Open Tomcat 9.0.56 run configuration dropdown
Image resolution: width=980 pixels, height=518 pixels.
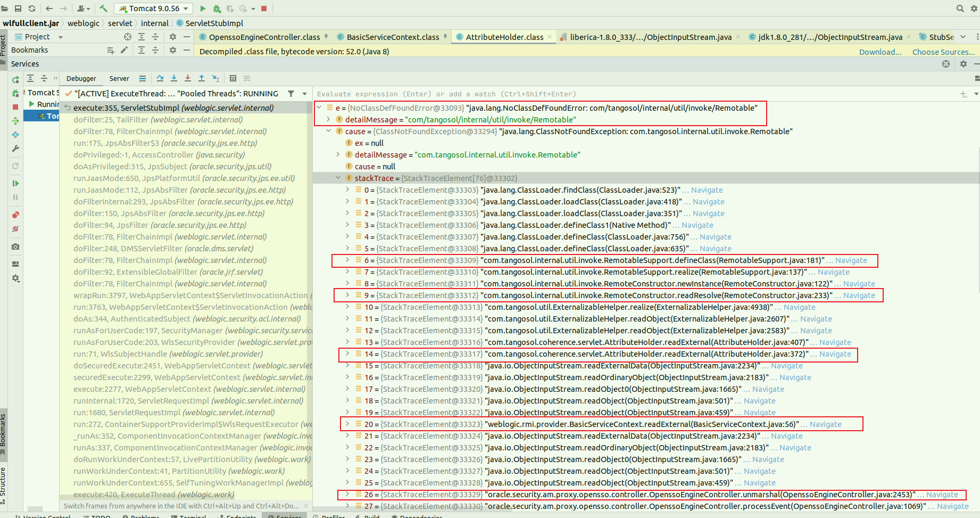pyautogui.click(x=154, y=9)
